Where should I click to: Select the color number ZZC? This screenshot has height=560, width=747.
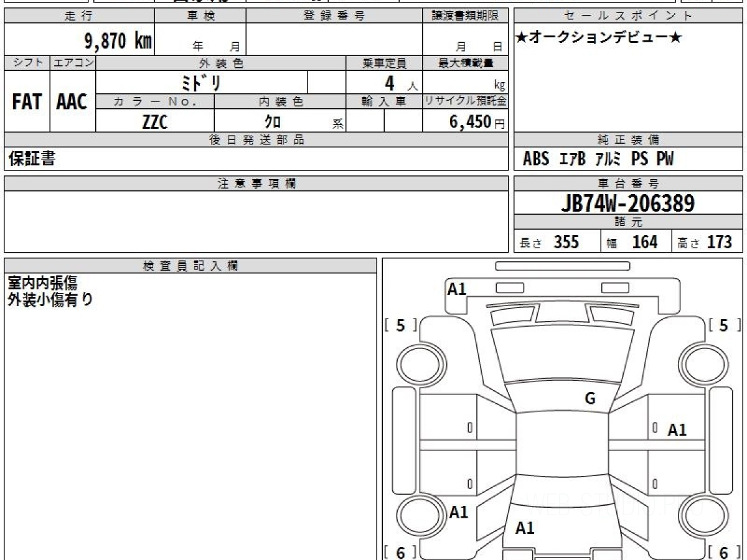click(155, 123)
